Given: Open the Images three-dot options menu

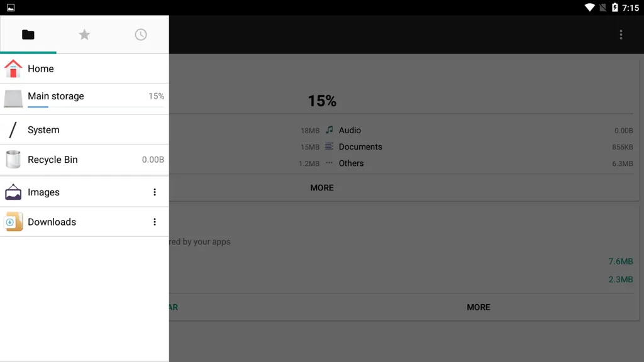Looking at the screenshot, I should [155, 192].
